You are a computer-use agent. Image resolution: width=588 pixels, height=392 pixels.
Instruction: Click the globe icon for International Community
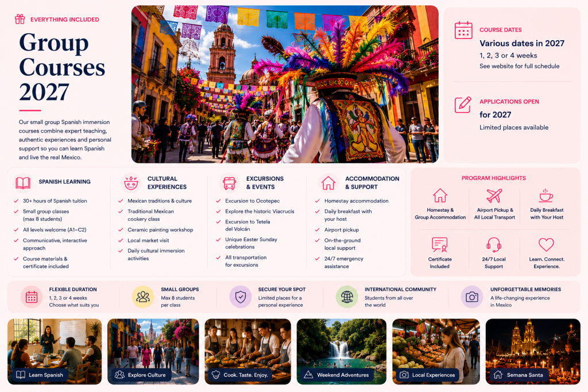pyautogui.click(x=347, y=297)
